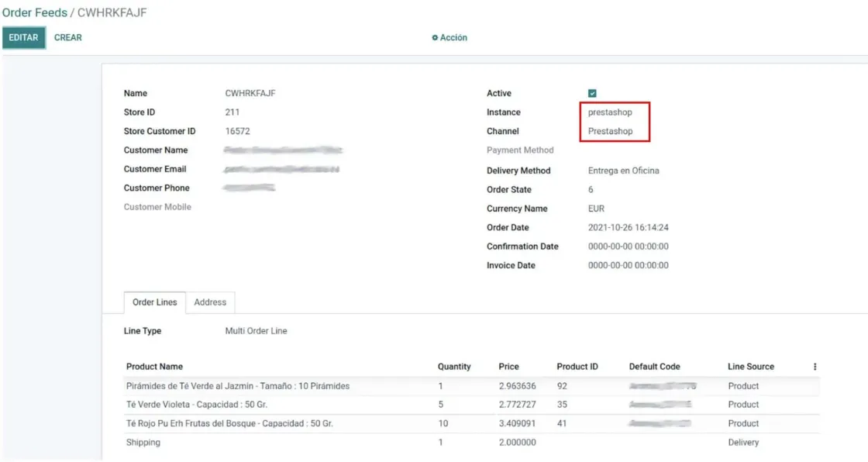Click Delivery Method value Entrega en Oficina
Image resolution: width=868 pixels, height=462 pixels.
tap(623, 171)
